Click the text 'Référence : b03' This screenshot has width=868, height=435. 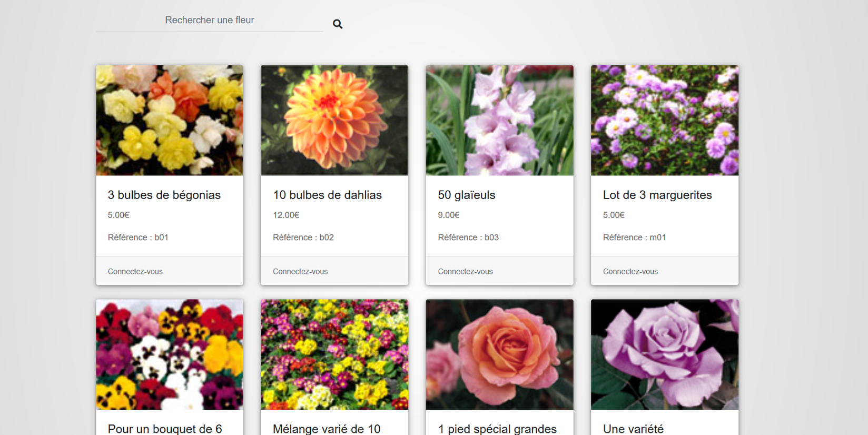pos(468,238)
